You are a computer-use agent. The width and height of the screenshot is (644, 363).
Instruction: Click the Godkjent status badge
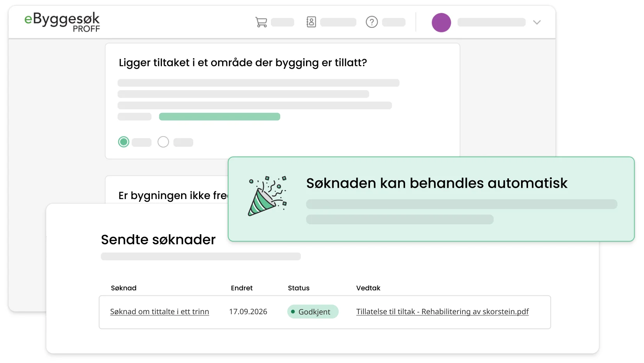click(x=313, y=311)
